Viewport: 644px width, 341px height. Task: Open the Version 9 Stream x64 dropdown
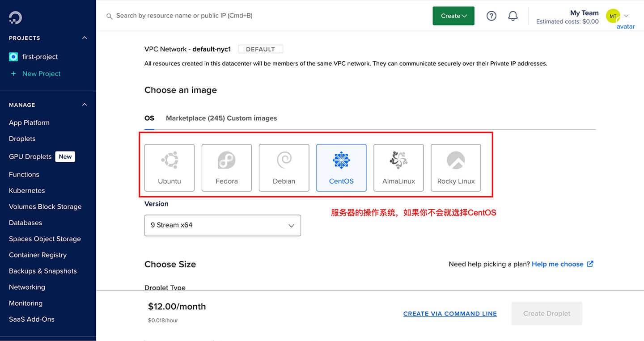tap(223, 225)
